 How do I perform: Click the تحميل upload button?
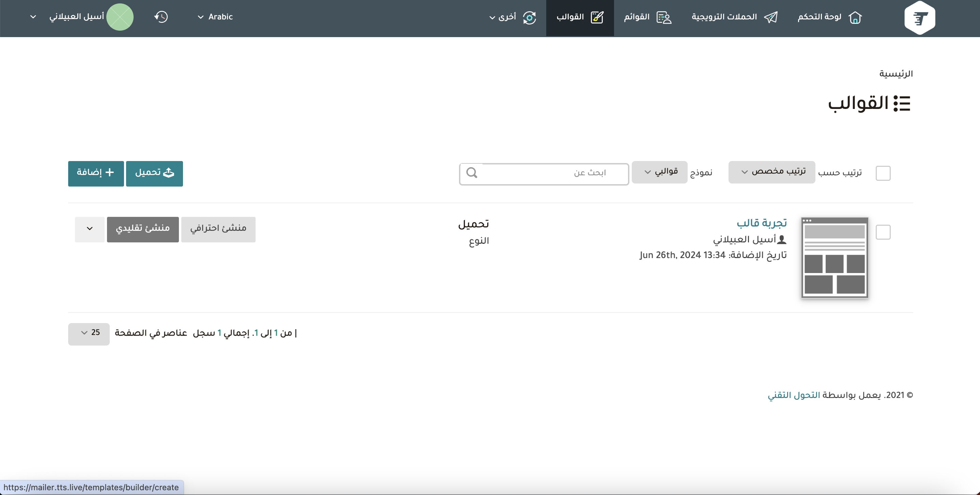154,173
